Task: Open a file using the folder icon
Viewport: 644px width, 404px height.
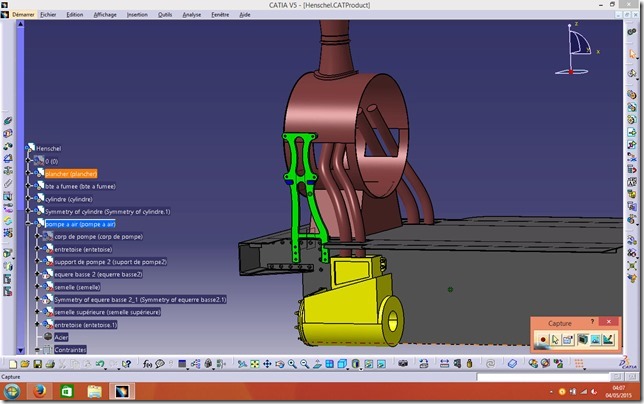Action: 25,364
